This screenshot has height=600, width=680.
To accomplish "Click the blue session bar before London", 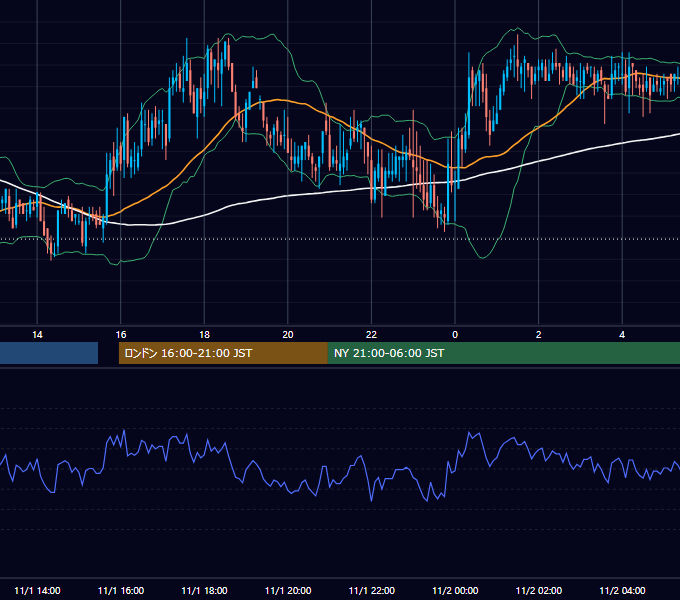I will tap(49, 353).
